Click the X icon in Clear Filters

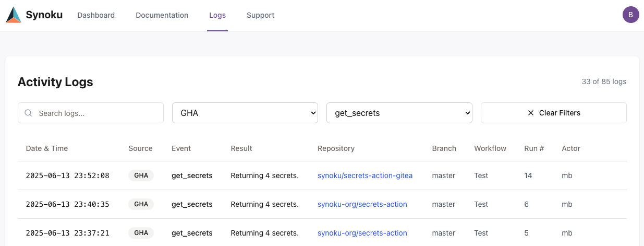point(531,113)
